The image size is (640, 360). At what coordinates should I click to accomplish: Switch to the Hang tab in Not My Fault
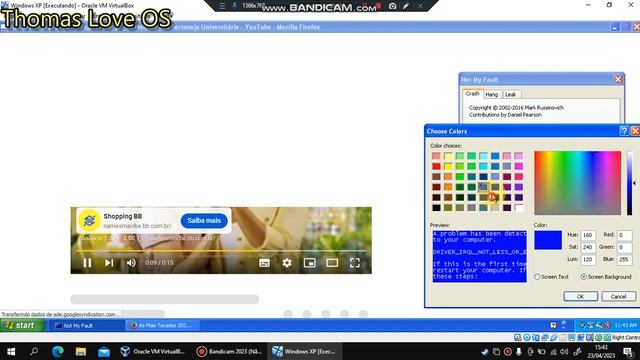tap(491, 94)
